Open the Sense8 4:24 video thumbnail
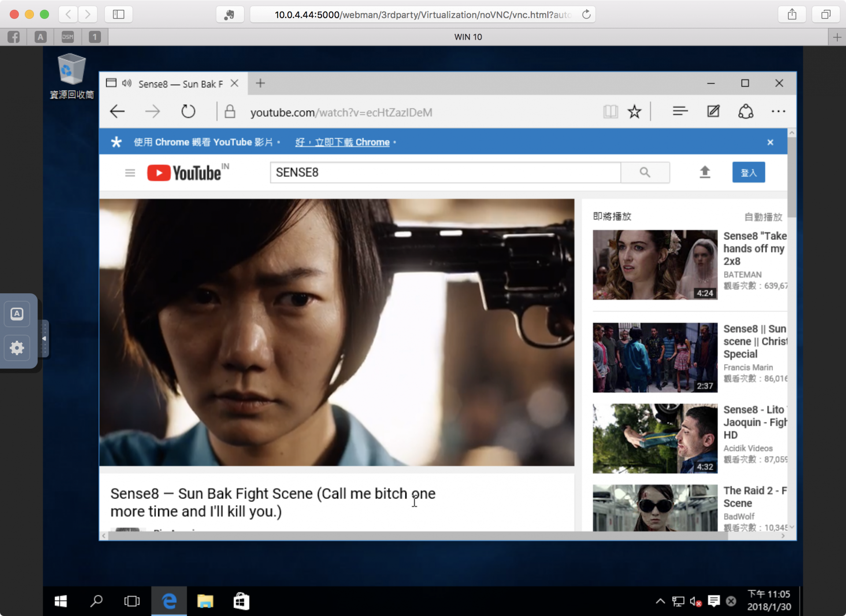The width and height of the screenshot is (846, 616). click(655, 265)
